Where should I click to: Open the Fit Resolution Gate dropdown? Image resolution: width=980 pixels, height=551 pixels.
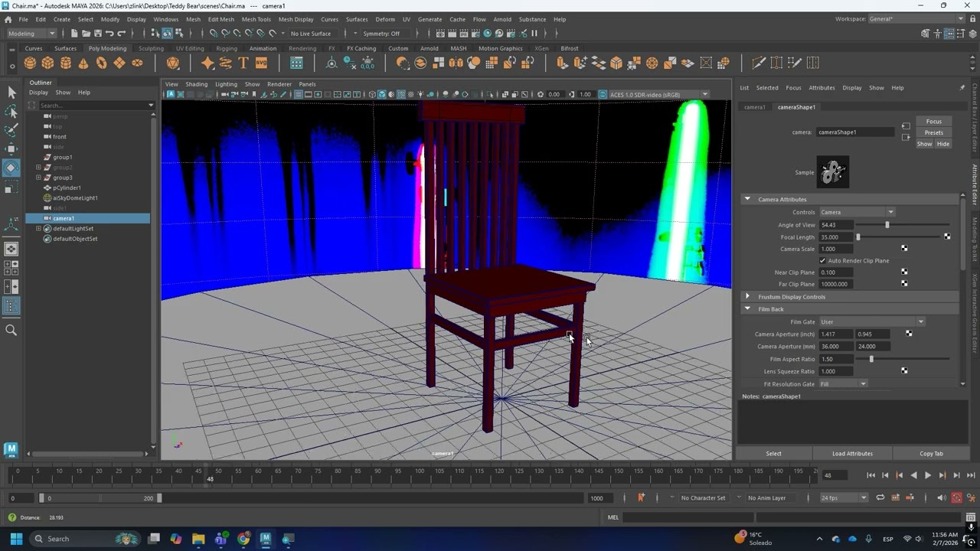pyautogui.click(x=843, y=384)
